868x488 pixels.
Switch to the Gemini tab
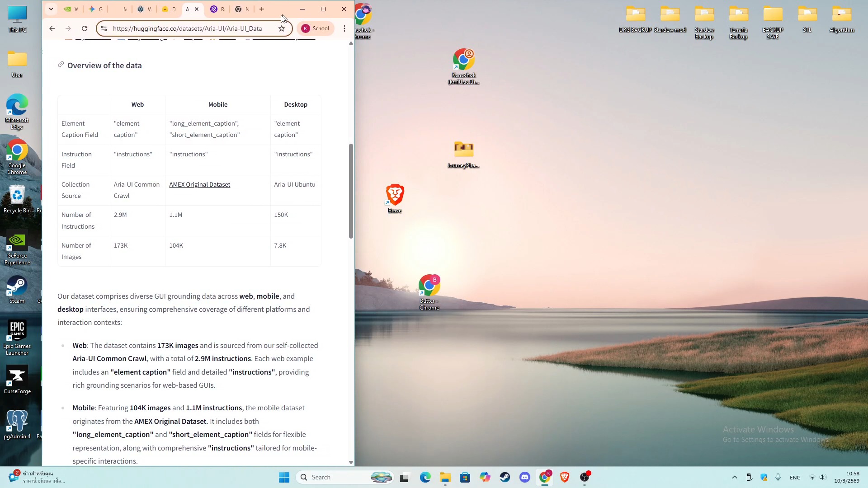tap(95, 9)
